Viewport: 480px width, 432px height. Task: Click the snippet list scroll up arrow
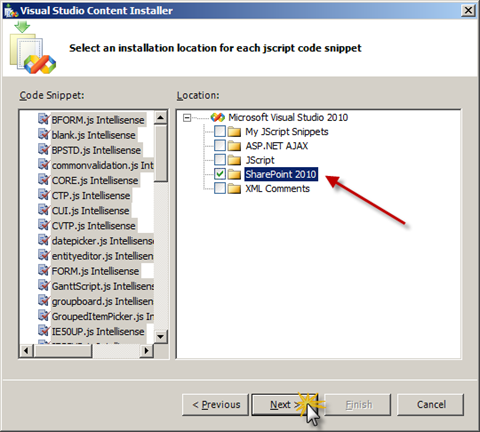(161, 118)
